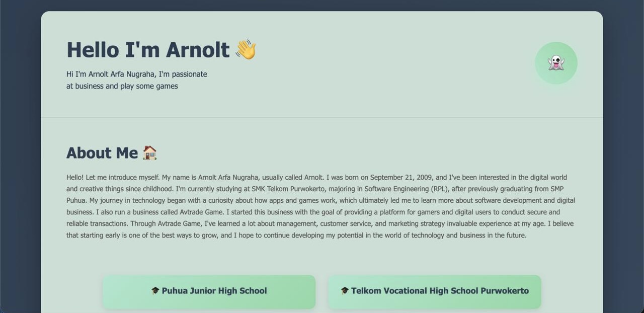Image resolution: width=644 pixels, height=313 pixels.
Task: Click the "About Me" section heading
Action: (102, 152)
